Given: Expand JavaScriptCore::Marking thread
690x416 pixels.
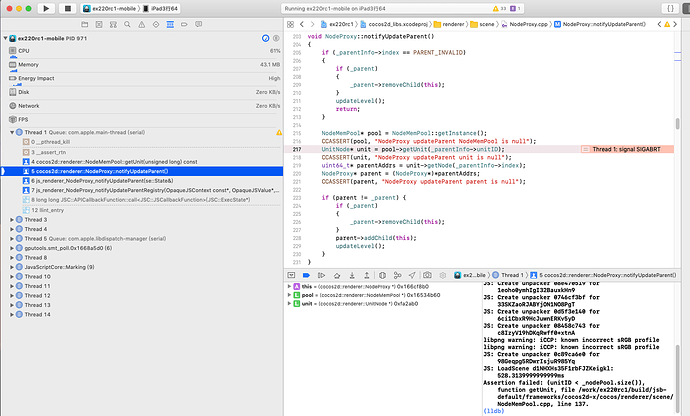Looking at the screenshot, I should (12, 267).
